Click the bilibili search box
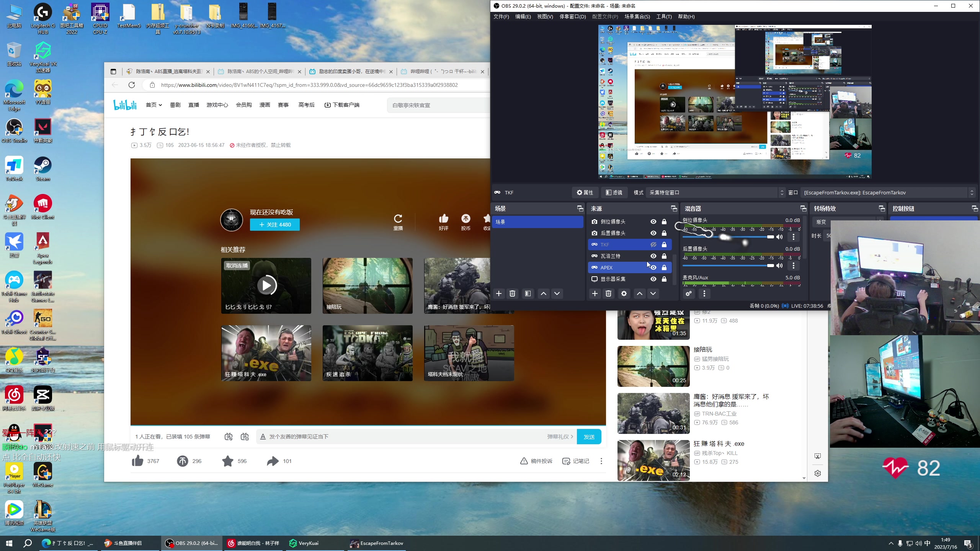 [439, 105]
